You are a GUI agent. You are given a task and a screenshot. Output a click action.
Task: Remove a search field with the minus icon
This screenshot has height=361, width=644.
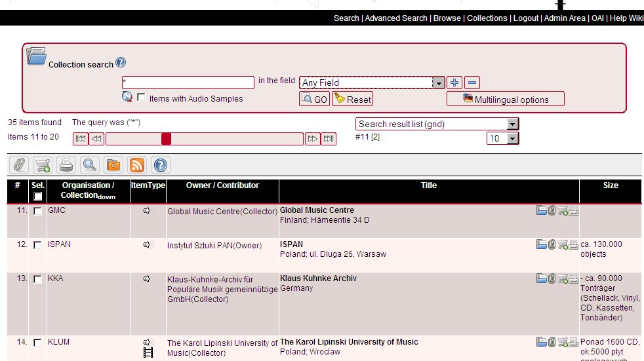tap(472, 83)
